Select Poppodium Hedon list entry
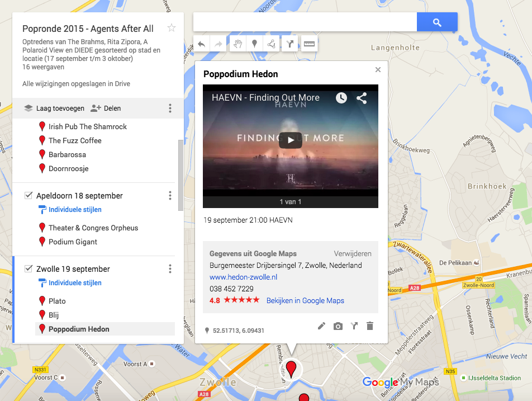Image resolution: width=532 pixels, height=401 pixels. pos(105,329)
